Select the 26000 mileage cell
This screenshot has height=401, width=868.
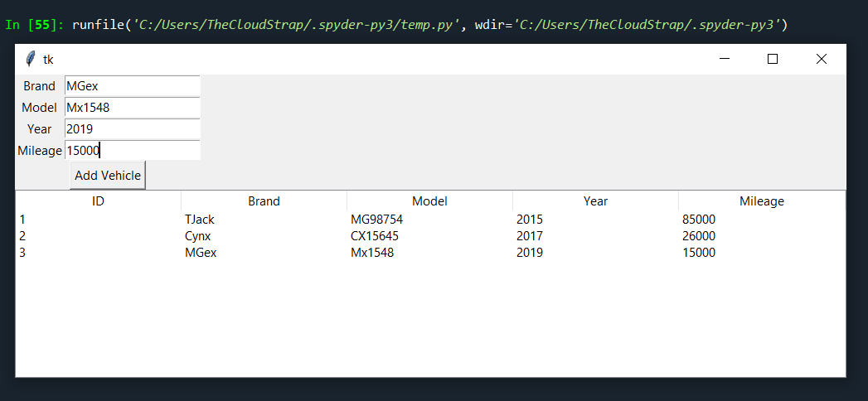point(699,236)
